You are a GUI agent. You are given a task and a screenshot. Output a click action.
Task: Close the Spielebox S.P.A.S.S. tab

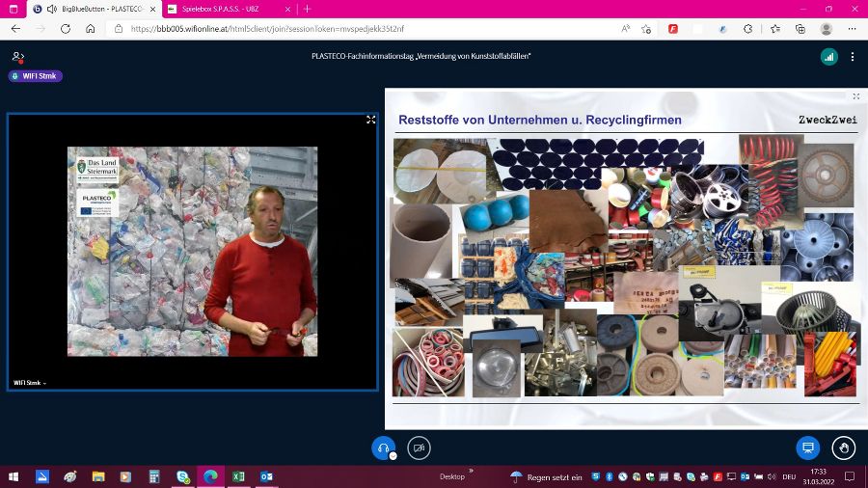287,9
